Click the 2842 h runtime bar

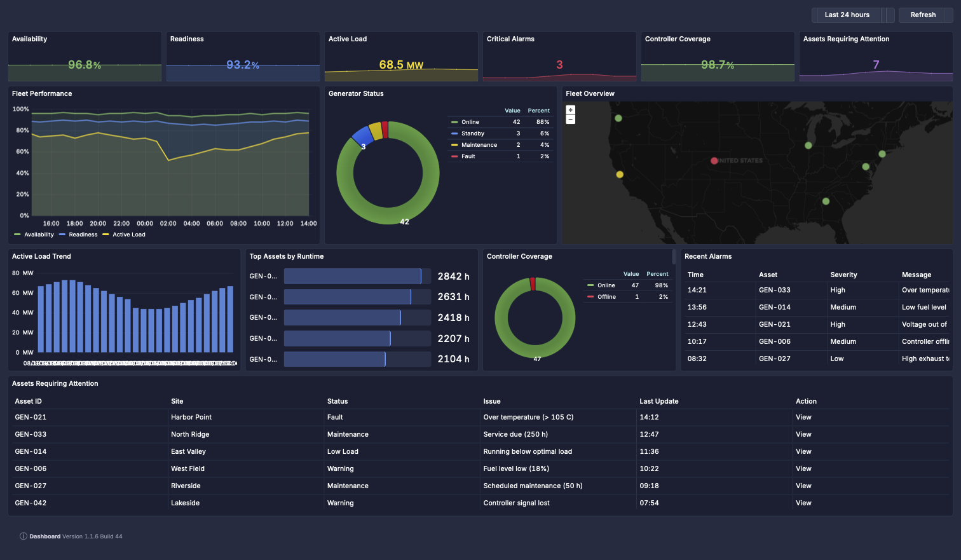tap(353, 276)
